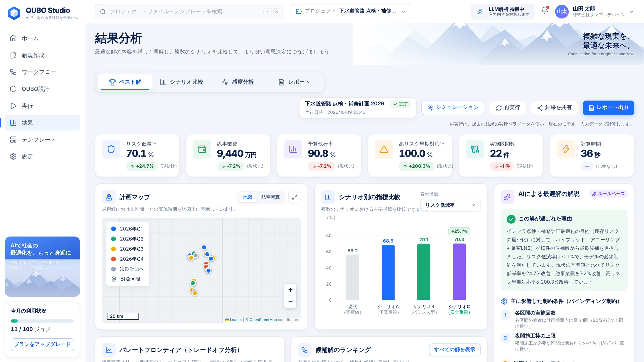Click the 次期計画へ legend entry
This screenshot has width=644, height=362.
pyautogui.click(x=128, y=269)
